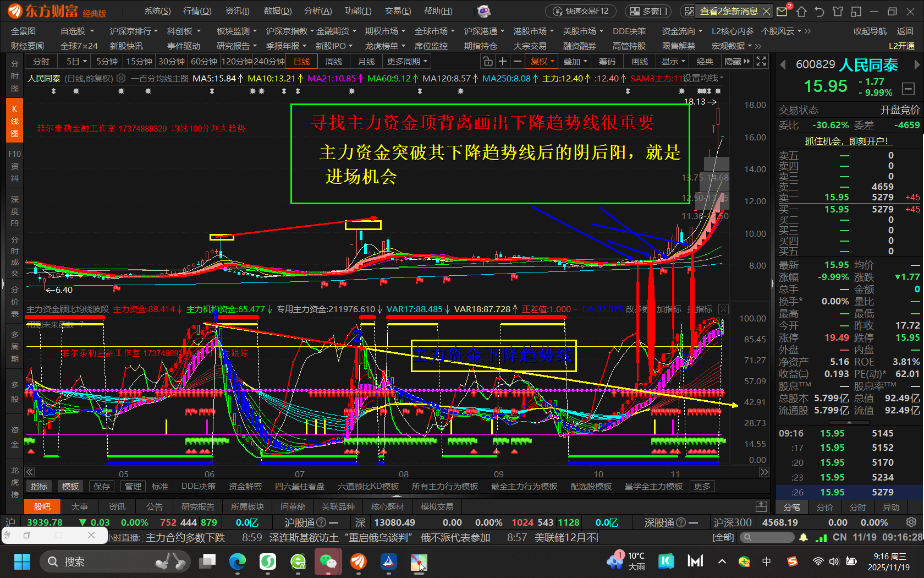Enter fullscreen chart with expand arrows icon
The image size is (924, 578).
[761, 61]
